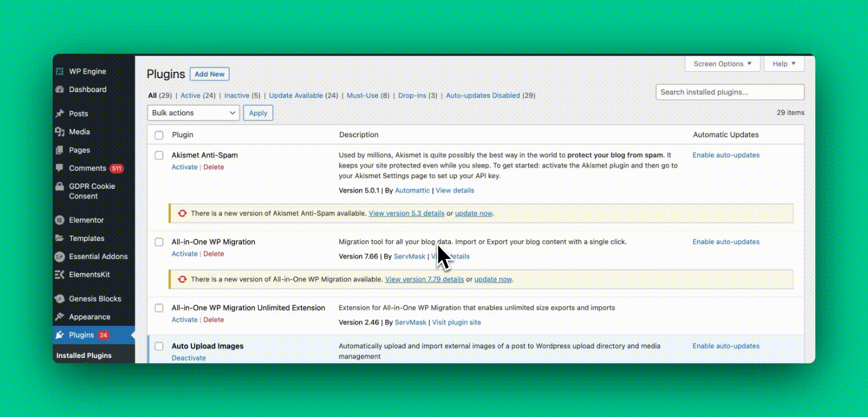Open the Automattic author link
Screen dimensions: 868x417
[x=413, y=191]
